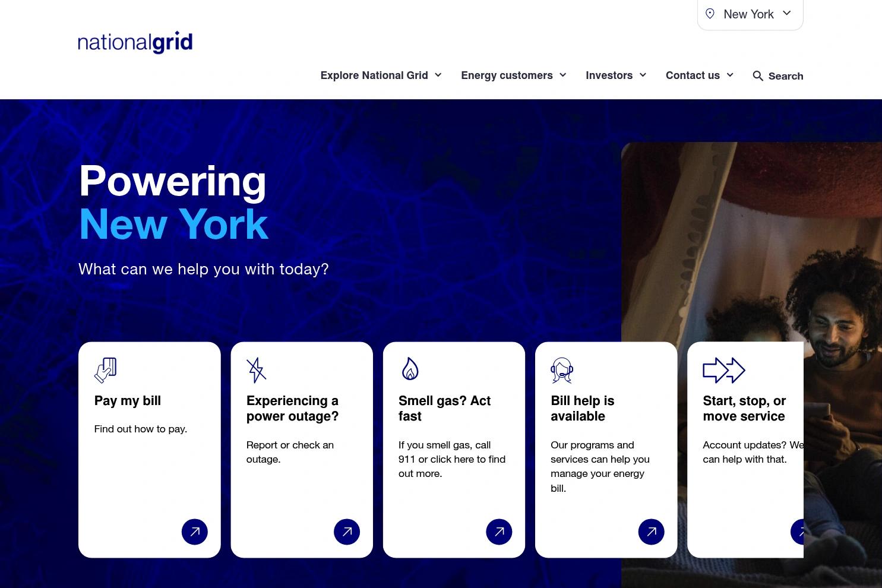The image size is (882, 588).
Task: Click the arrow button on Start, stop, or move service card
Action: pos(797,532)
